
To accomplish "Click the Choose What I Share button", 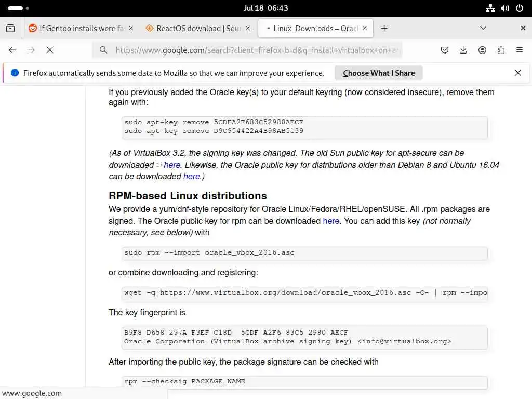I will pyautogui.click(x=379, y=73).
